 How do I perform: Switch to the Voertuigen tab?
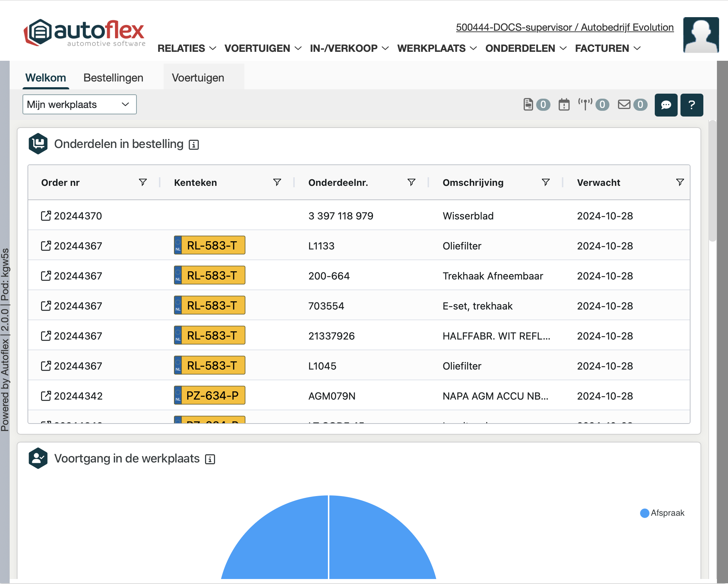[198, 78]
